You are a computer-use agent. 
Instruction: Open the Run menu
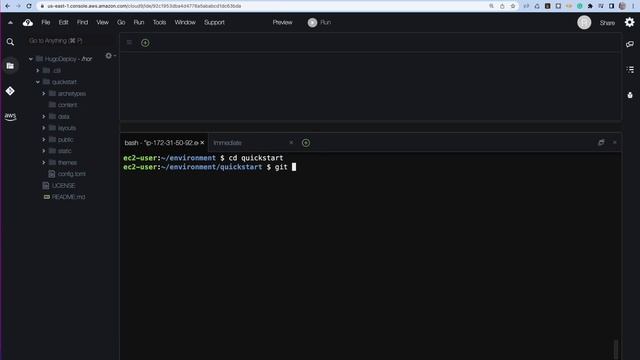pyautogui.click(x=139, y=22)
